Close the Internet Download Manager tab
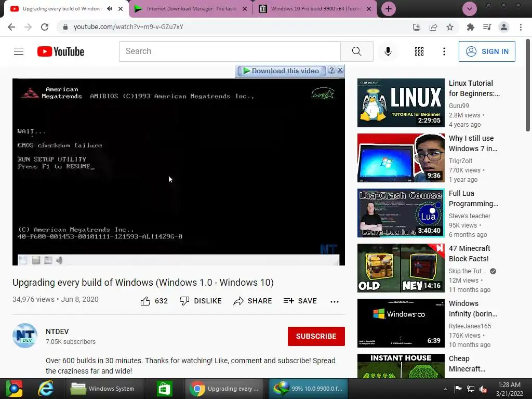This screenshot has height=399, width=532. click(x=245, y=9)
